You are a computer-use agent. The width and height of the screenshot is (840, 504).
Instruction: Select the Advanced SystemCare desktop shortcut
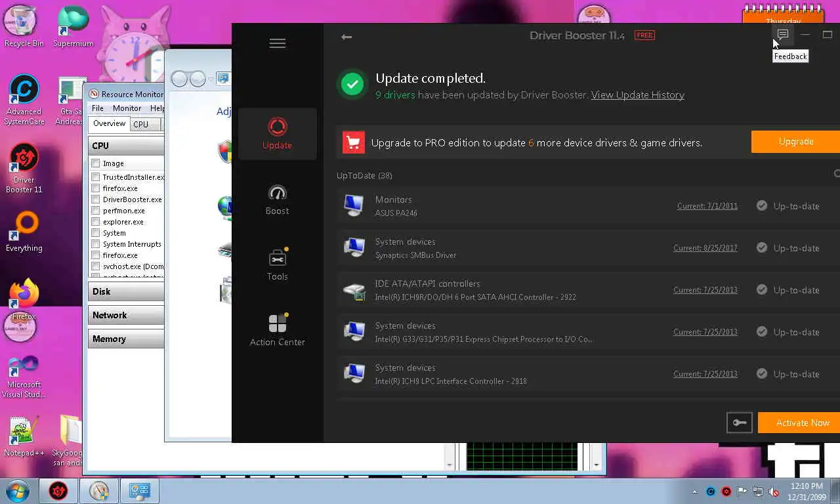pos(24,100)
